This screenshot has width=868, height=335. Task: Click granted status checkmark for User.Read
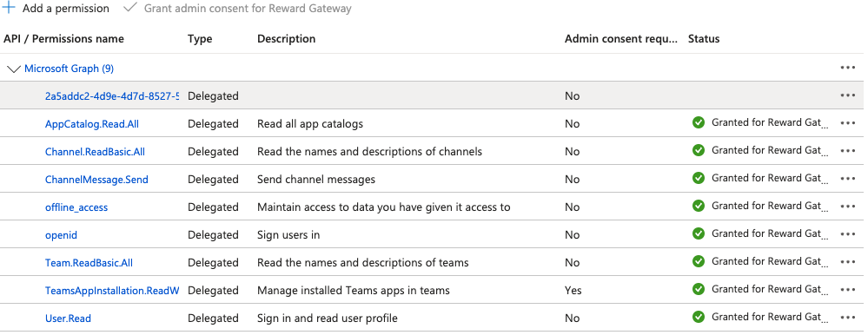click(699, 317)
